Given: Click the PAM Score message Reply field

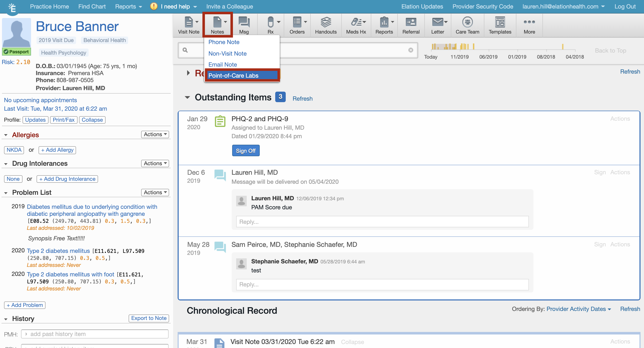Looking at the screenshot, I should click(x=382, y=222).
